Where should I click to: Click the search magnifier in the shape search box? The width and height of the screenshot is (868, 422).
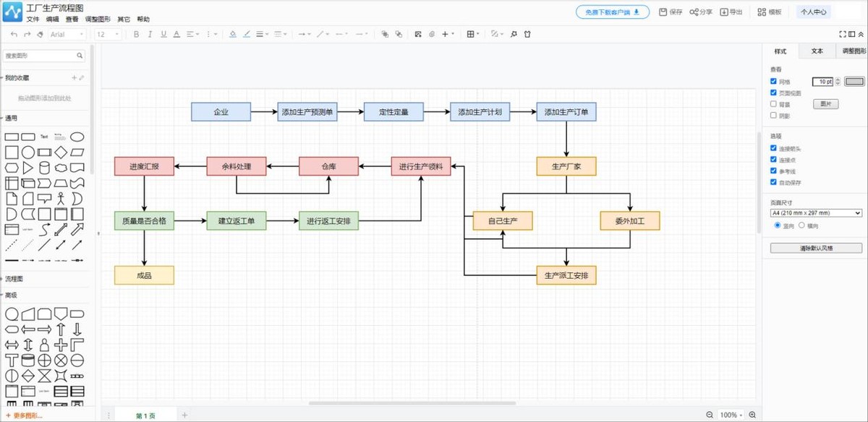[80, 56]
